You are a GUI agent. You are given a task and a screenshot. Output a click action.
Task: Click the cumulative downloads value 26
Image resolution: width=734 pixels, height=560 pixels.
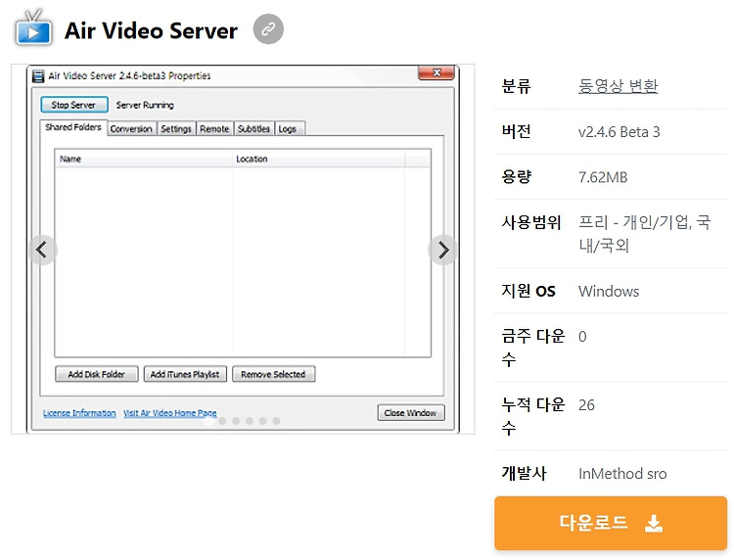tap(586, 405)
